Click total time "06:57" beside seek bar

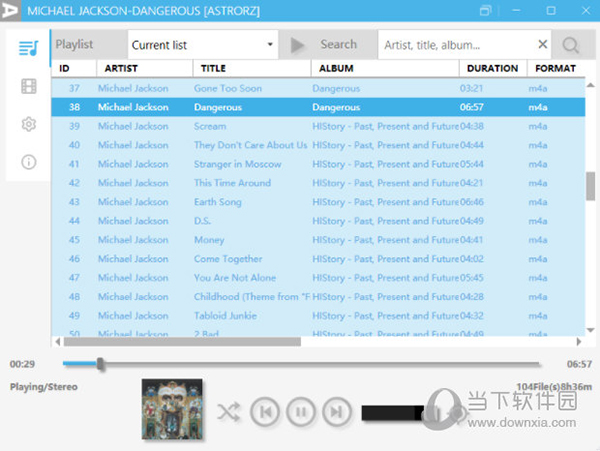579,364
